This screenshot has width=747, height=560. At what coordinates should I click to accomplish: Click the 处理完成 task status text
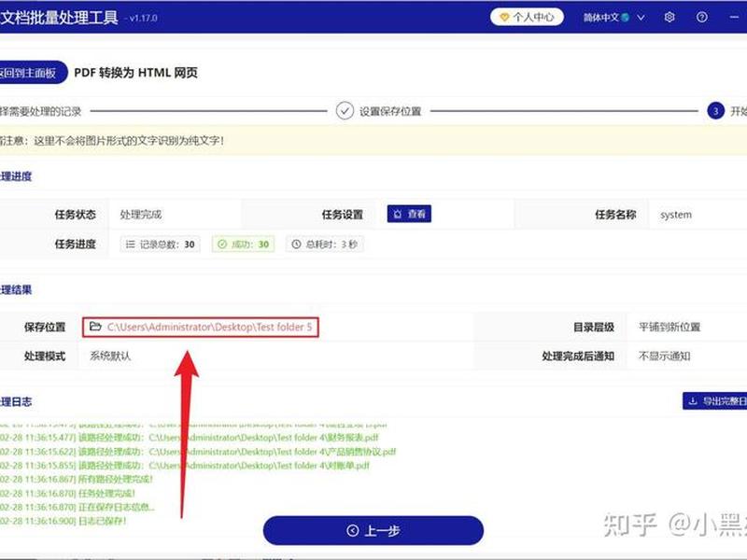click(x=141, y=215)
